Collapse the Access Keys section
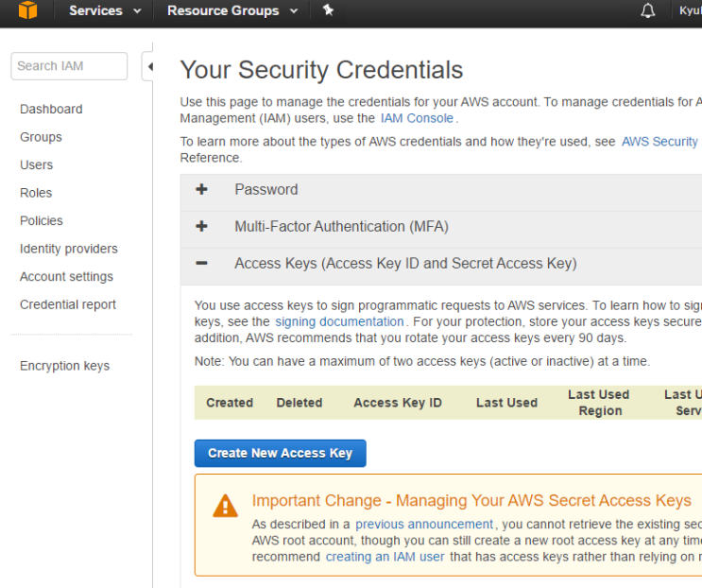The image size is (702, 588). pos(201,264)
